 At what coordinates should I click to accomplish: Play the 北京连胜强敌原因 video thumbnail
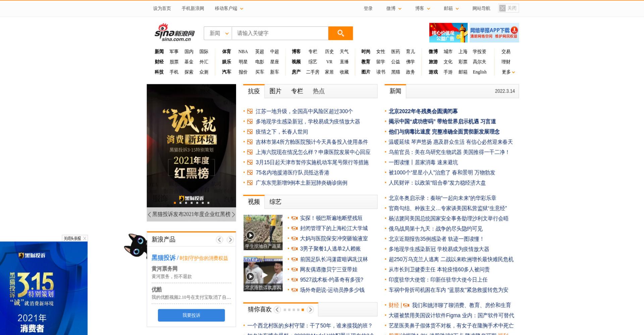coord(263,274)
